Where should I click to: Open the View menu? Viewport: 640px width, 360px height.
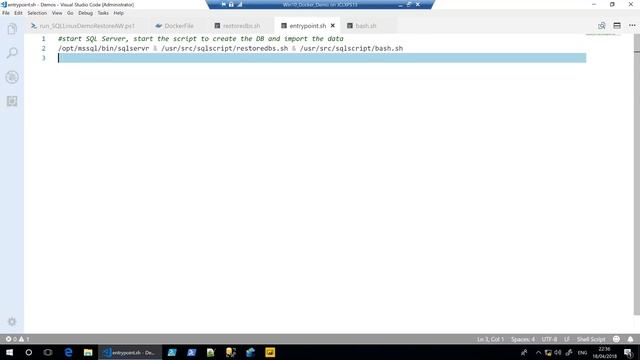point(57,13)
